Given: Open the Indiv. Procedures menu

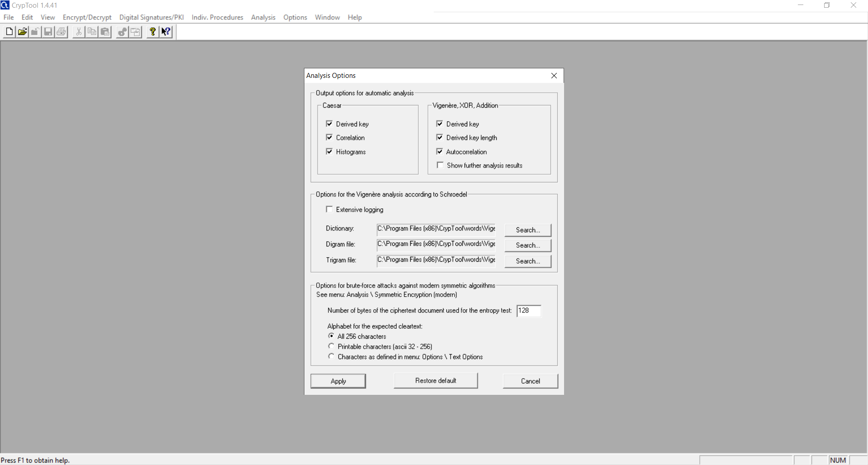Looking at the screenshot, I should pyautogui.click(x=217, y=17).
